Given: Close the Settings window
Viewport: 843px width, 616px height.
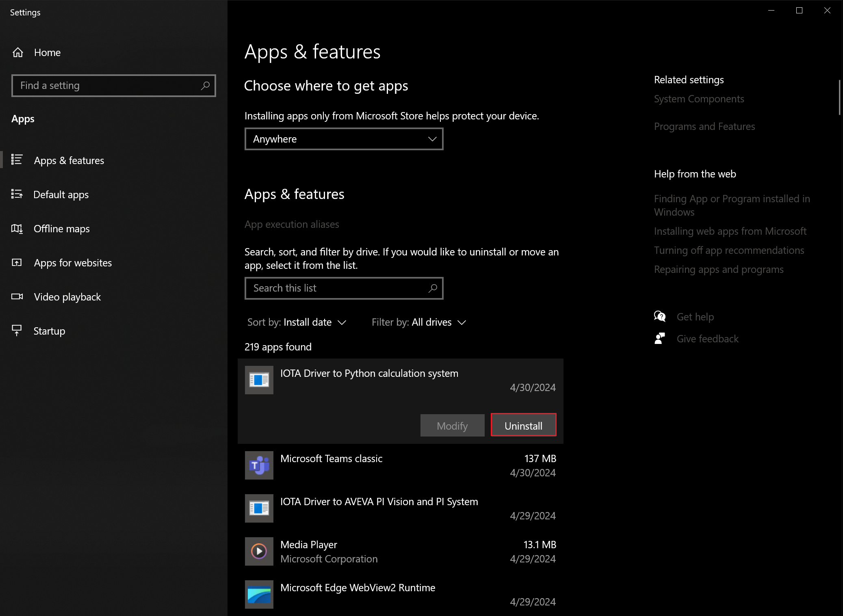Looking at the screenshot, I should (x=827, y=11).
